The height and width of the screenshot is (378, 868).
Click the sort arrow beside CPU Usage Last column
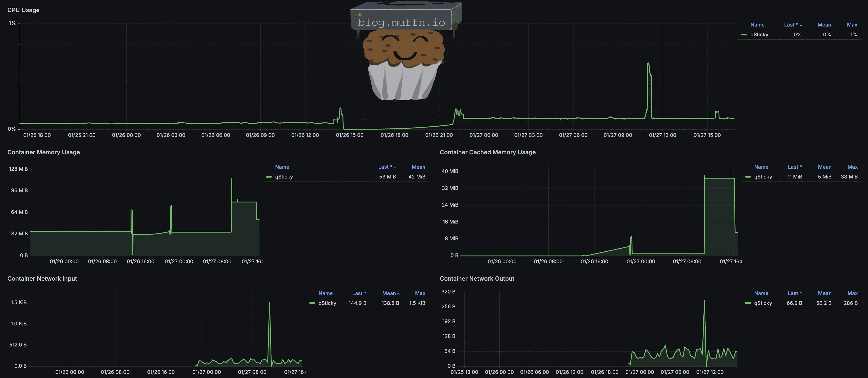pos(801,25)
